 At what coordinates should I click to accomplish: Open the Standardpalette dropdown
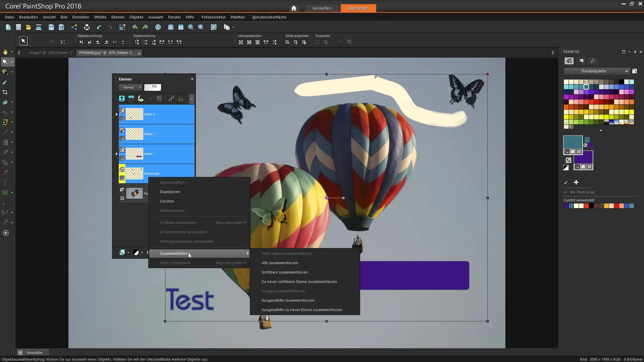(x=597, y=71)
